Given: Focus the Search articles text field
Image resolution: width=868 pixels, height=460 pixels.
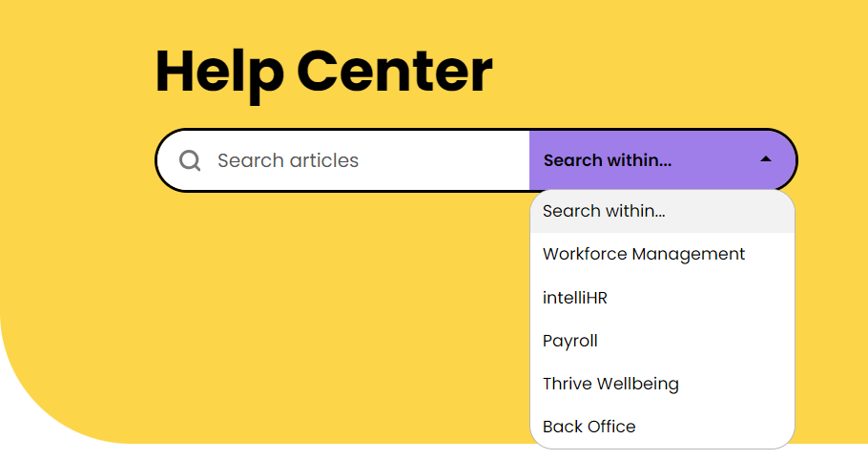Looking at the screenshot, I should pyautogui.click(x=343, y=160).
